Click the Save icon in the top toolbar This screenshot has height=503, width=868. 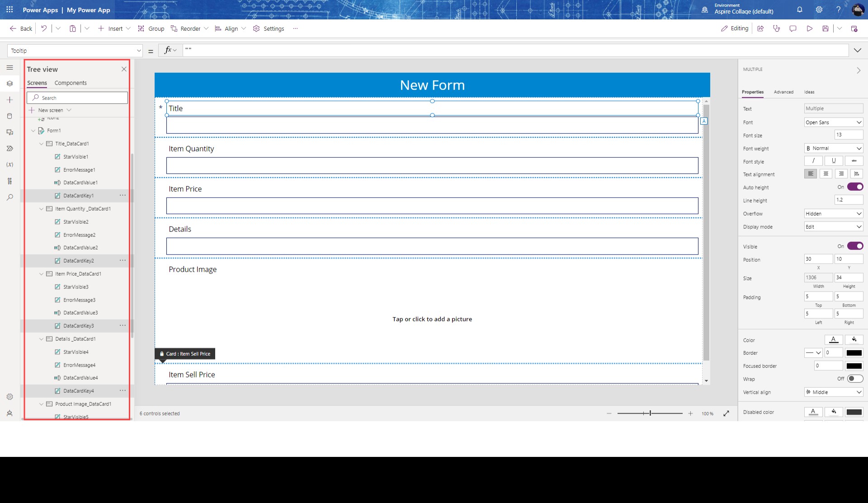[x=826, y=28]
